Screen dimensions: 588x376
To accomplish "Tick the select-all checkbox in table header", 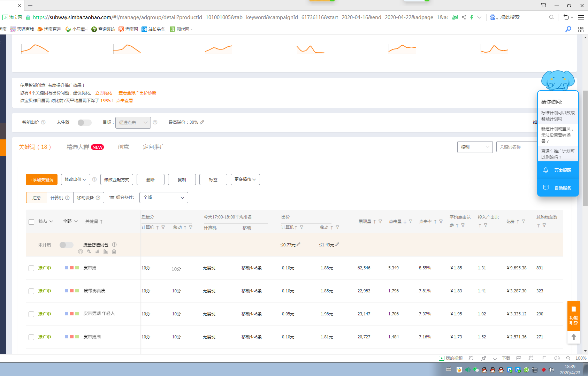I will (x=31, y=222).
